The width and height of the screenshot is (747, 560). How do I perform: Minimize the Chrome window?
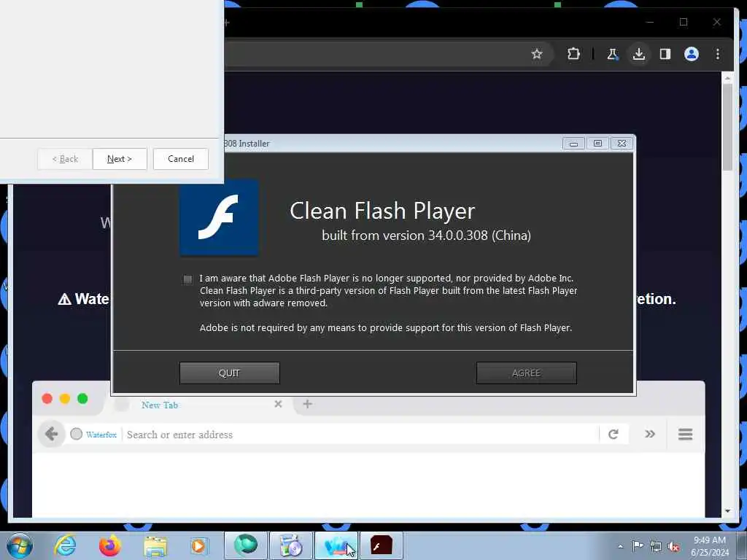click(x=650, y=22)
